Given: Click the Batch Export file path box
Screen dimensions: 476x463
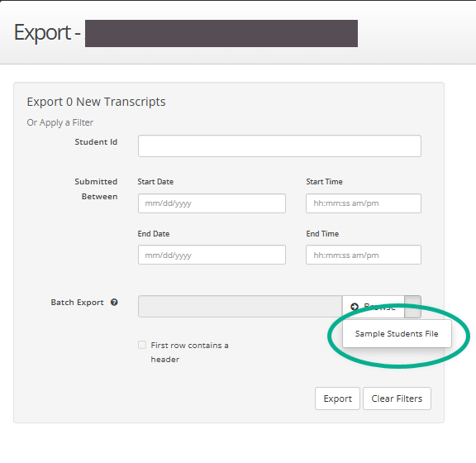Looking at the screenshot, I should tap(240, 307).
